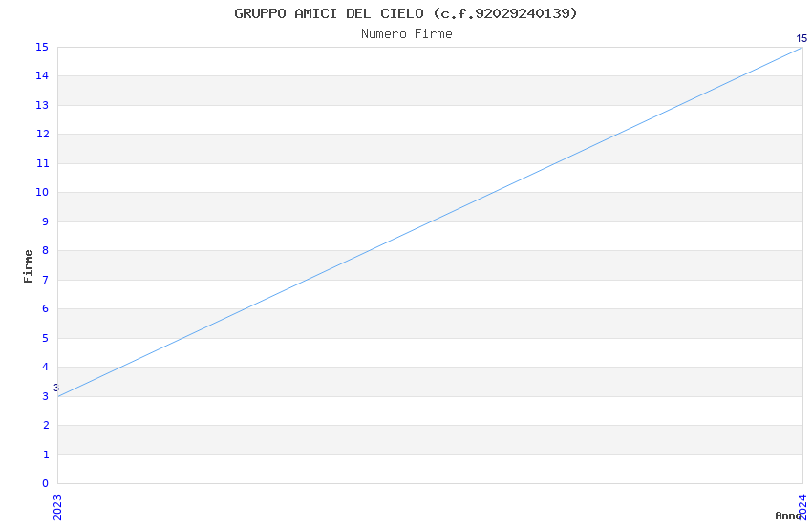This screenshot has width=812, height=525.
Task: Click the Firme y-axis label
Action: click(29, 265)
